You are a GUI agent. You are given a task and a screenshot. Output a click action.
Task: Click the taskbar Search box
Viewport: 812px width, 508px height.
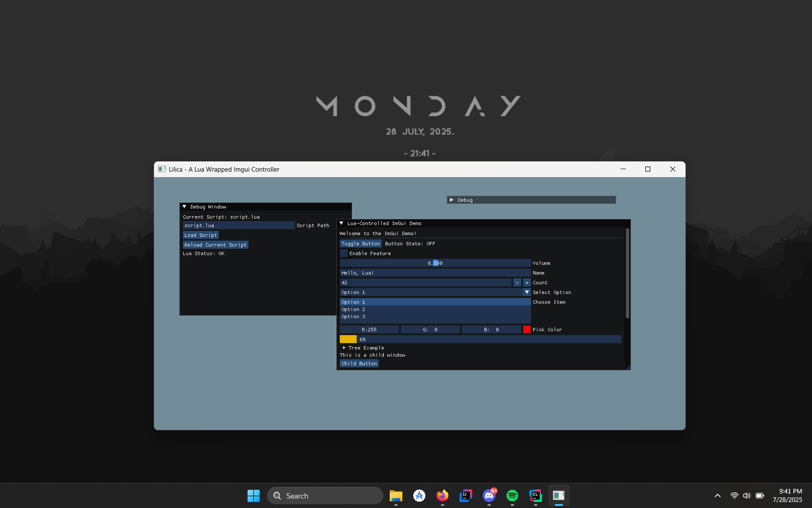(x=325, y=496)
